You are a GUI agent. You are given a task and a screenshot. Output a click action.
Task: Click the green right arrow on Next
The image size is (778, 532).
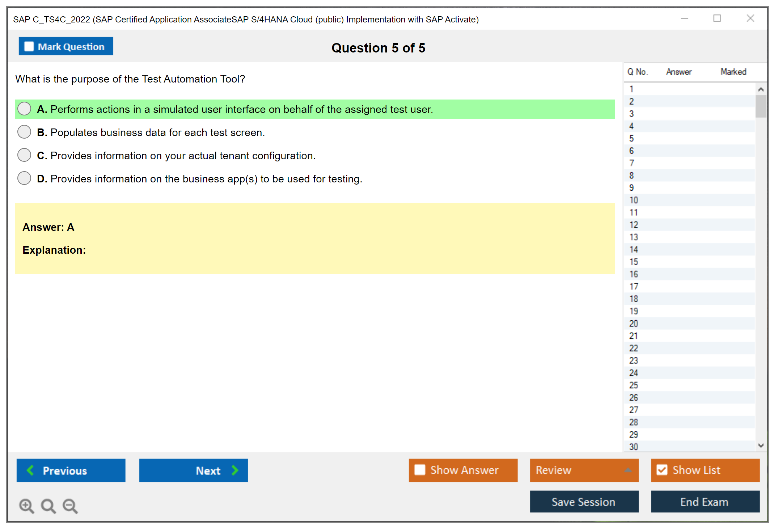[235, 470]
